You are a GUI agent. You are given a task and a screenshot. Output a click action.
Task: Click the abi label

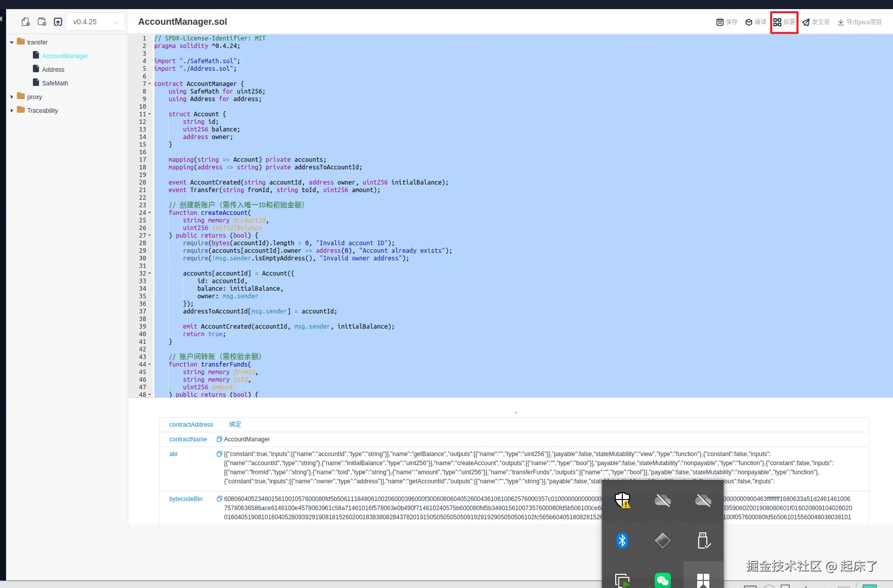(x=173, y=454)
